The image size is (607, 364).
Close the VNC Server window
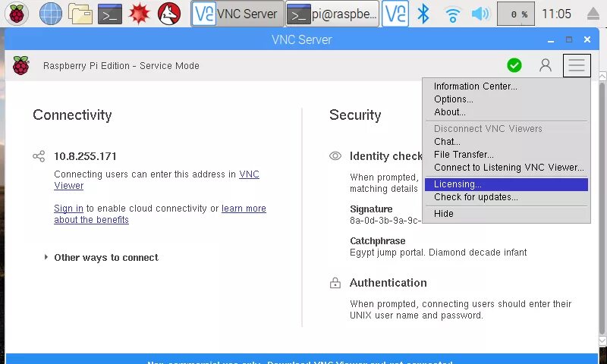pos(587,39)
